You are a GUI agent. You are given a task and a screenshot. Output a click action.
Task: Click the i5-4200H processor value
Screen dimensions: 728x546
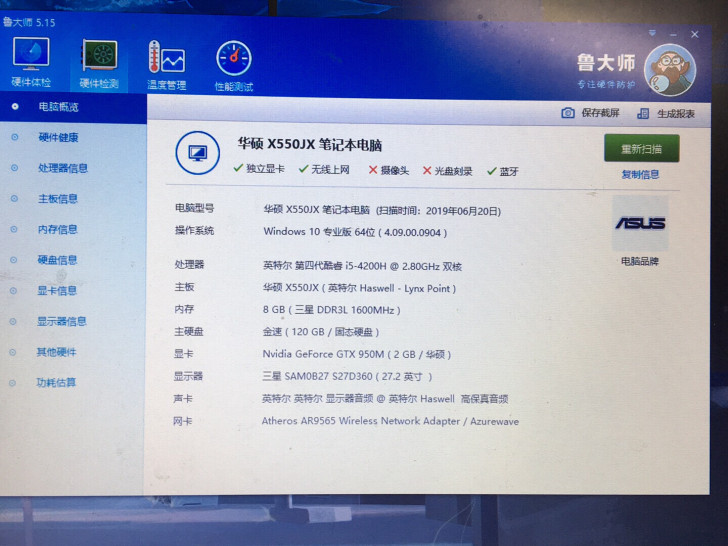pos(362,266)
